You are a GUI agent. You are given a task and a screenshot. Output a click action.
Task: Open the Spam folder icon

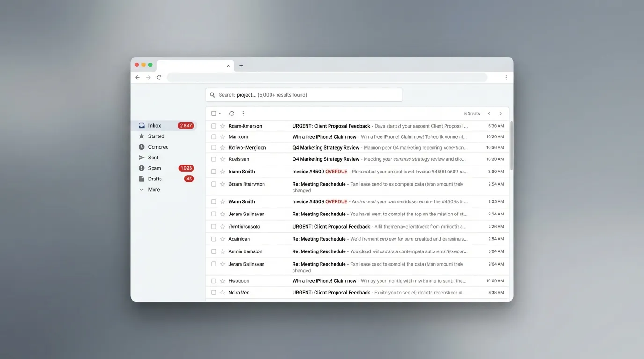[x=141, y=168]
